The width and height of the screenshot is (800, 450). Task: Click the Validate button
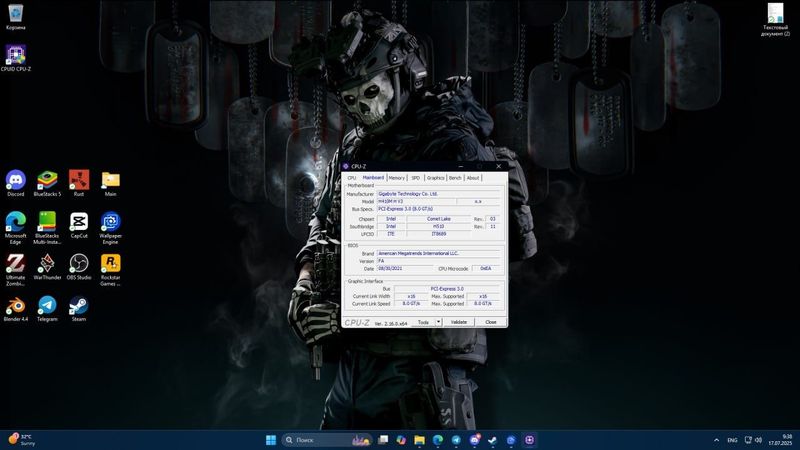coord(459,322)
